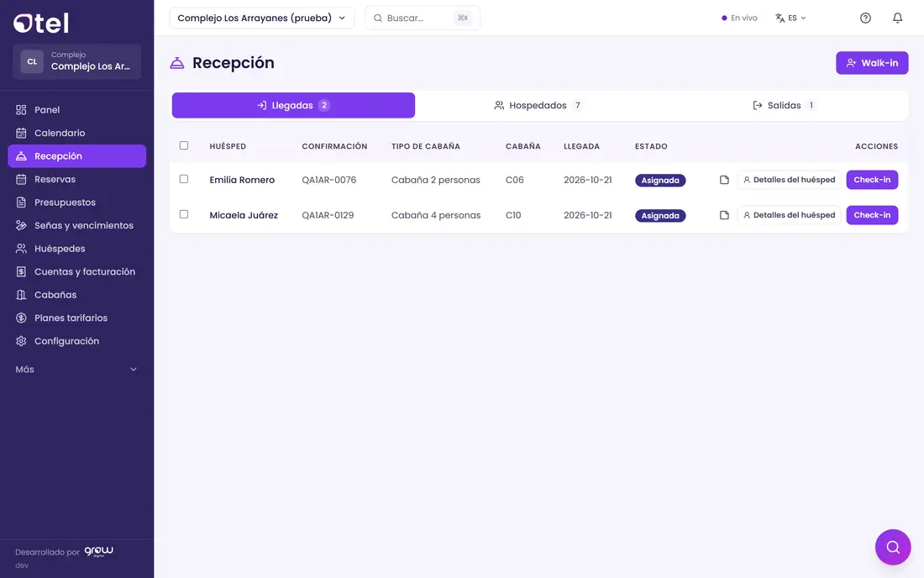Image resolution: width=924 pixels, height=578 pixels.
Task: Open Complejo Los Arrayanes (prueba) dropdown
Action: pyautogui.click(x=261, y=18)
